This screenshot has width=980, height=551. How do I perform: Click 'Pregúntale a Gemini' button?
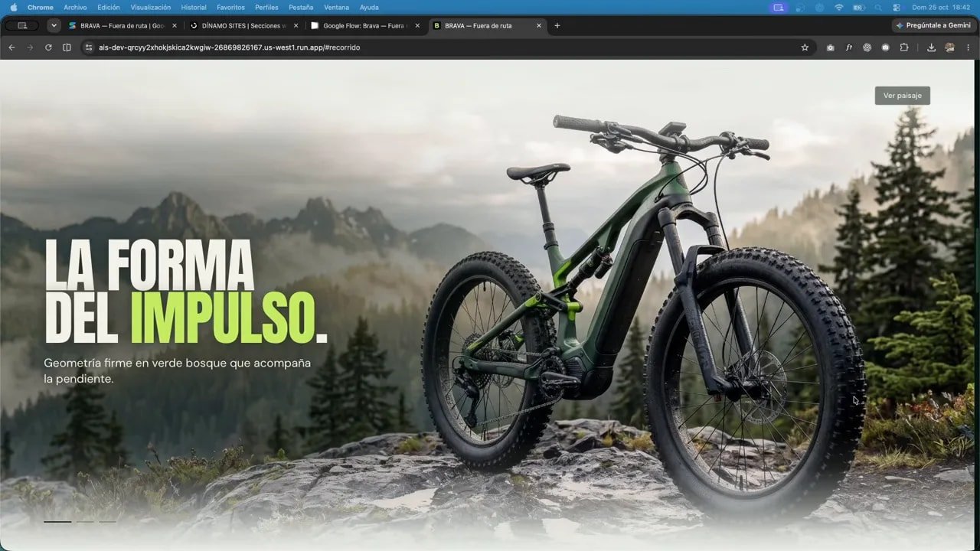point(933,25)
